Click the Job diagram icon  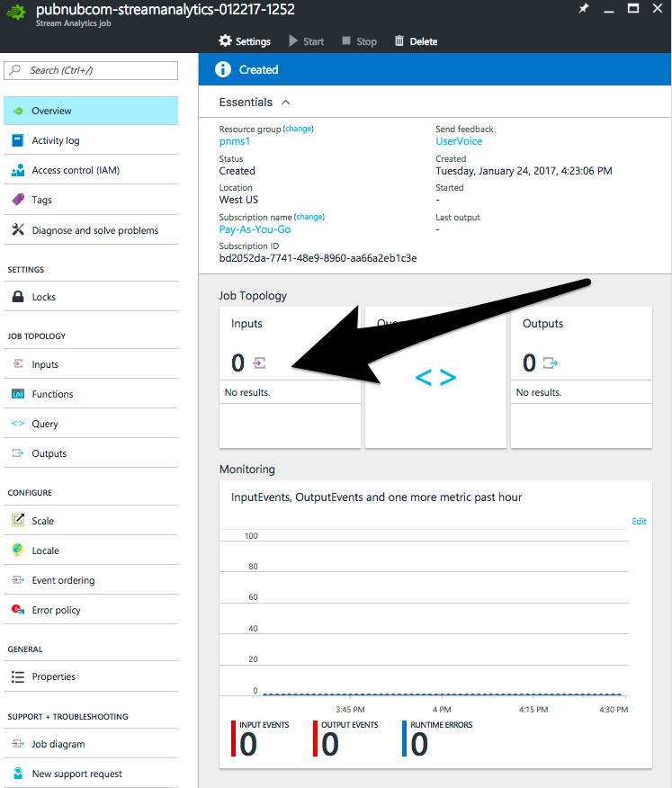[x=18, y=744]
